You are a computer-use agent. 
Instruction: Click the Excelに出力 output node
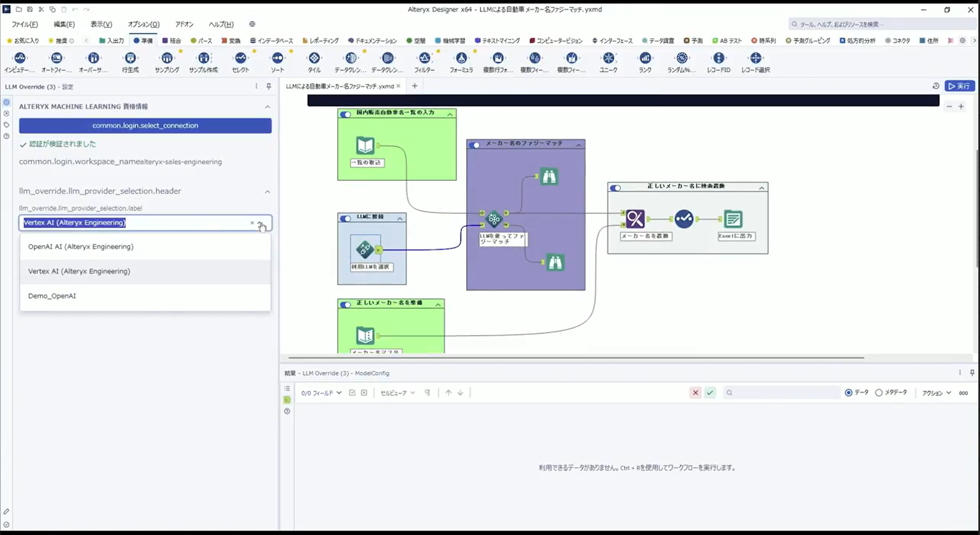pyautogui.click(x=733, y=219)
